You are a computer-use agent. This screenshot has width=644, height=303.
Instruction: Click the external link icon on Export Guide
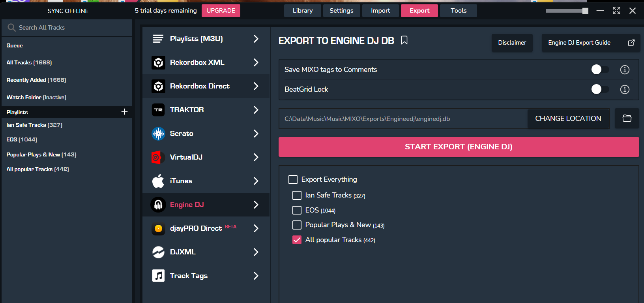coord(631,43)
